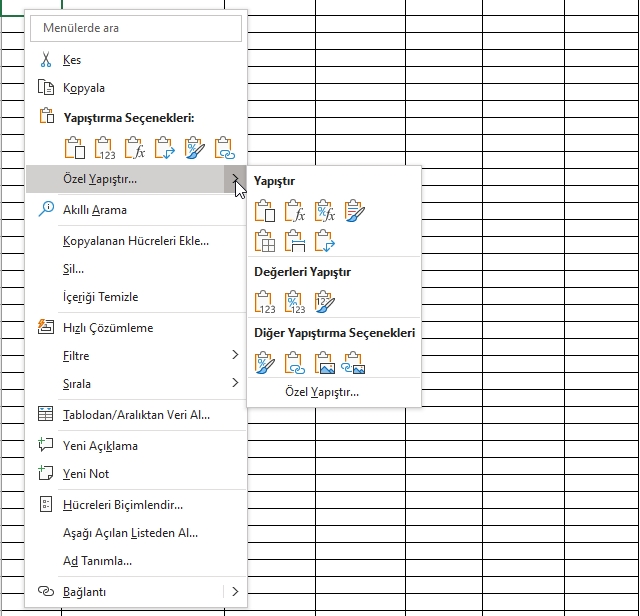The height and width of the screenshot is (616, 640).
Task: Click the Menülerde ara search field
Action: (136, 28)
